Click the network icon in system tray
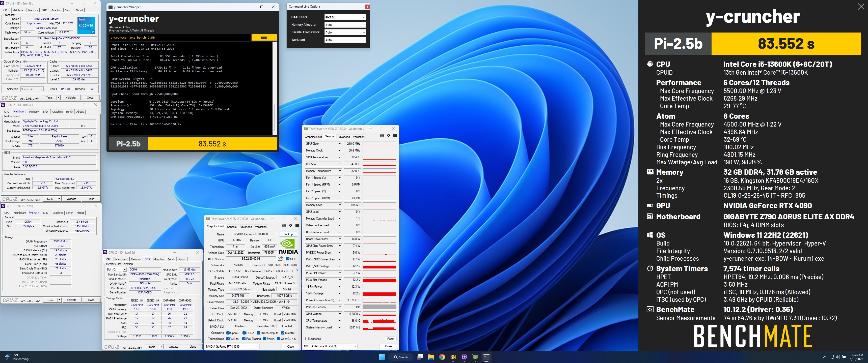This screenshot has width=868, height=363. [832, 357]
